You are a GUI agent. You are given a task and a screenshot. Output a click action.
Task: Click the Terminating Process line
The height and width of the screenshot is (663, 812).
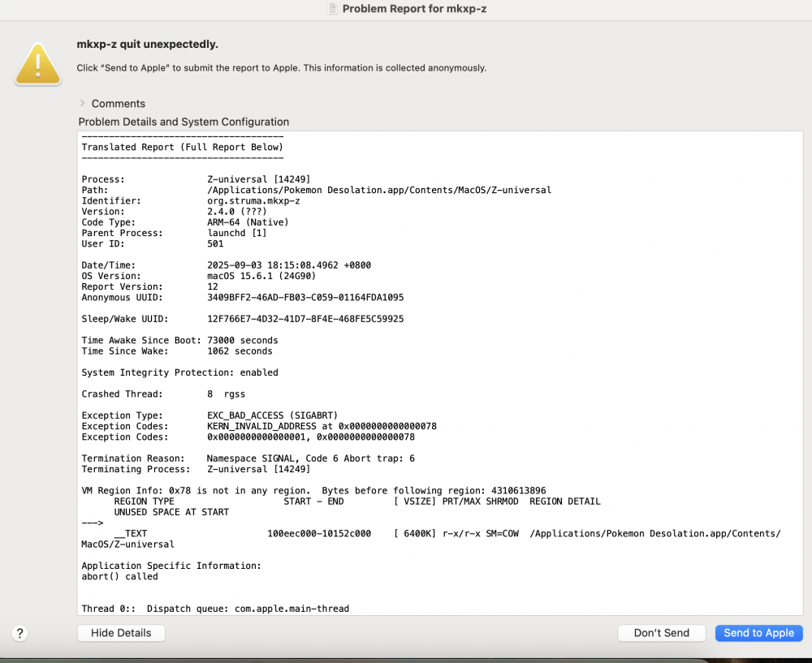196,469
